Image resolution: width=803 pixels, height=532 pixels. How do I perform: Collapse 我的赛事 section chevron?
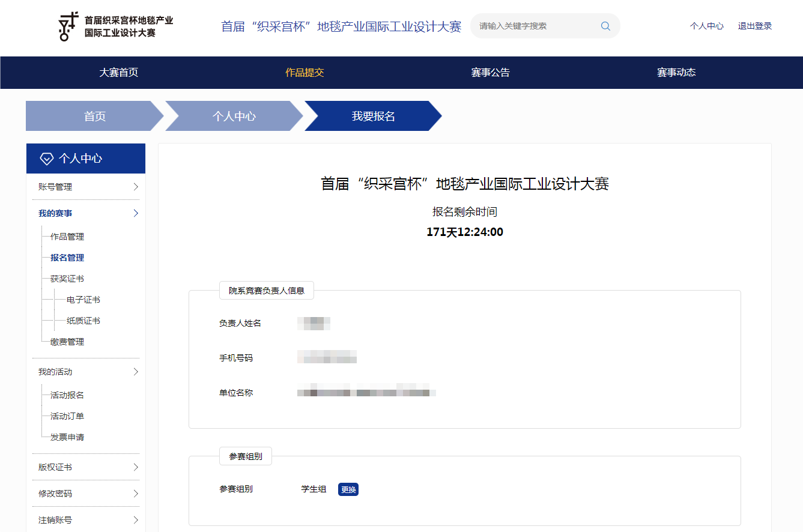pyautogui.click(x=136, y=213)
